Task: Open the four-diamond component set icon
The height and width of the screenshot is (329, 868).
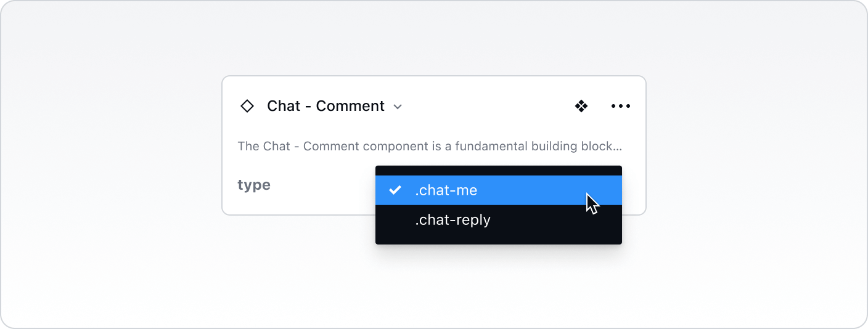Action: click(581, 106)
